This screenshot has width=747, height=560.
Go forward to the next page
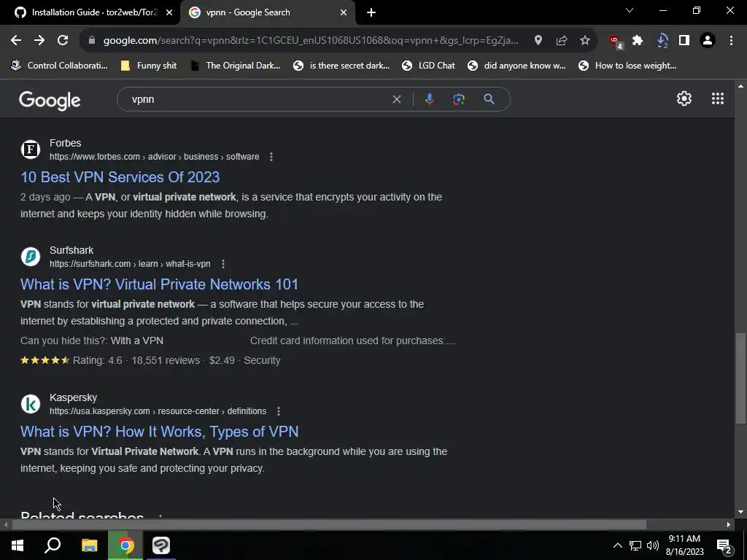click(x=39, y=41)
